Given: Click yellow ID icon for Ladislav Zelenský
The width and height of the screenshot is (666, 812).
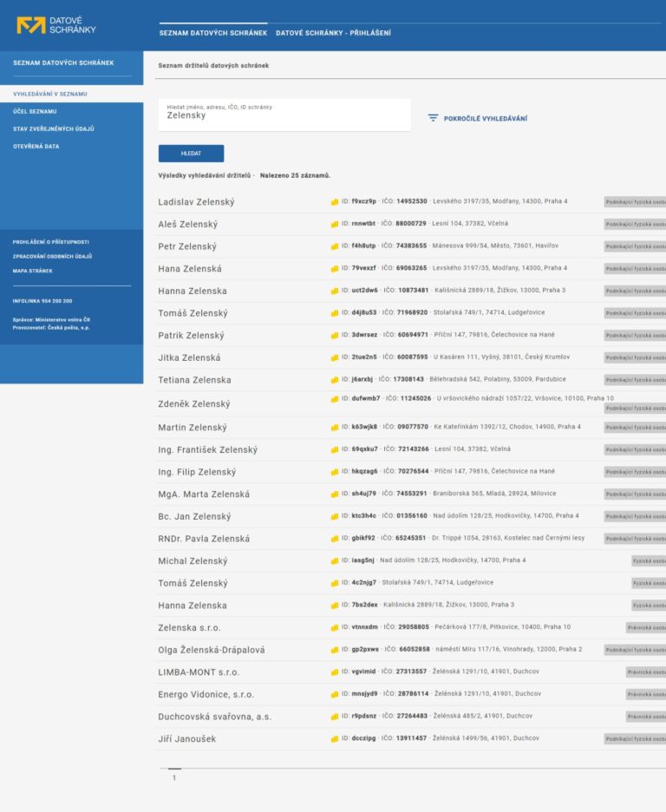Looking at the screenshot, I should click(335, 201).
